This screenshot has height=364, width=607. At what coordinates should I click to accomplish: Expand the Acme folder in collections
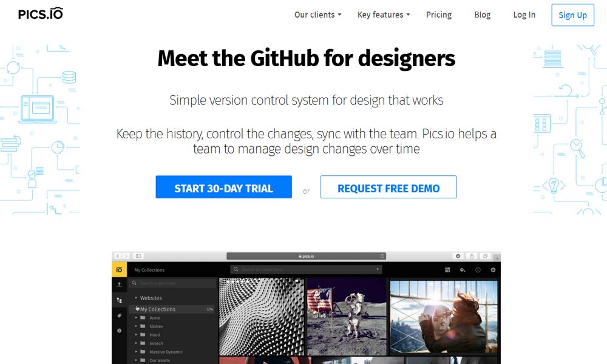click(x=136, y=317)
